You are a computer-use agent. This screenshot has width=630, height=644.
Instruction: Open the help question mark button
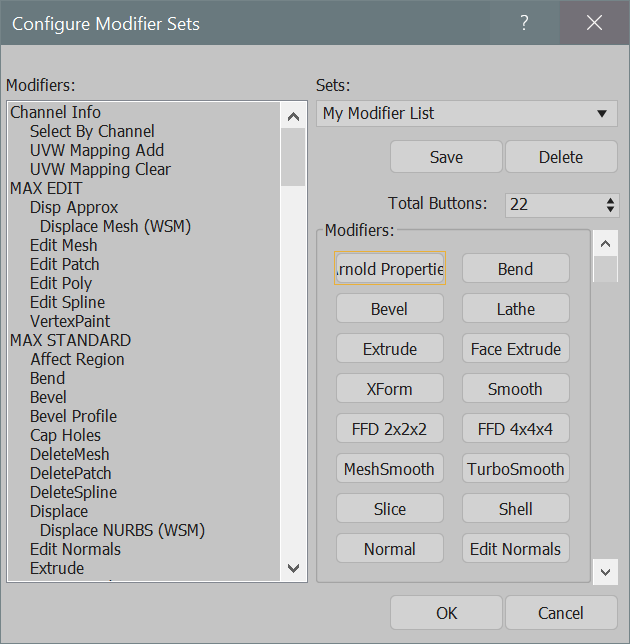click(x=524, y=23)
